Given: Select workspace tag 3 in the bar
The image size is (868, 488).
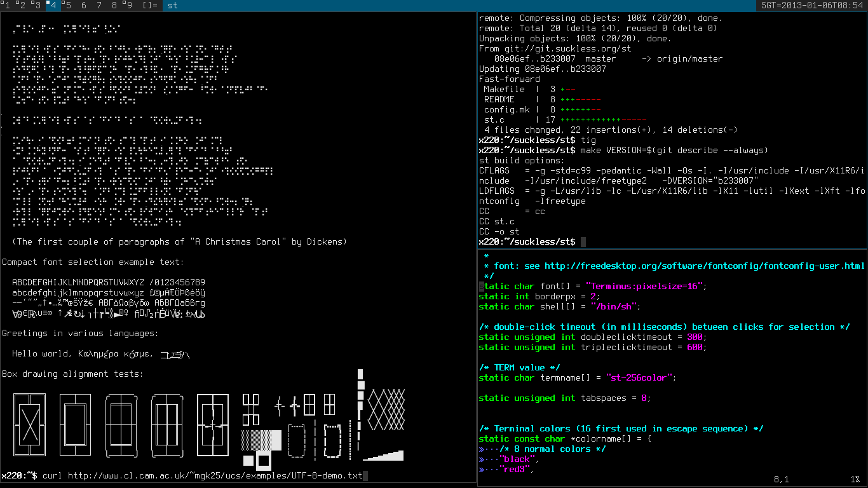Looking at the screenshot, I should (x=37, y=5).
